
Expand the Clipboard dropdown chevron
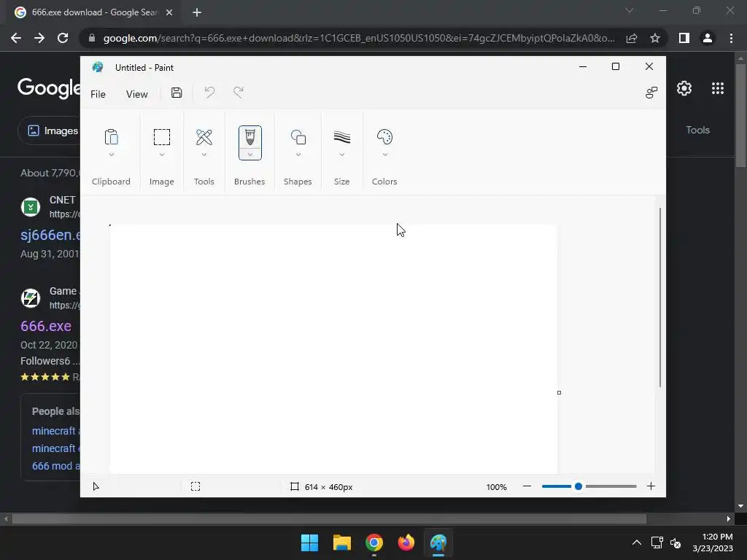coord(112,155)
